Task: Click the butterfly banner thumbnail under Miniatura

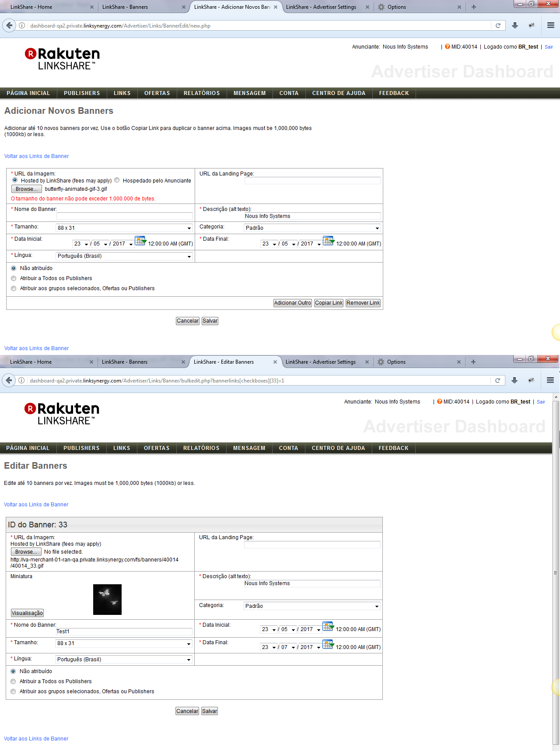Action: [107, 600]
